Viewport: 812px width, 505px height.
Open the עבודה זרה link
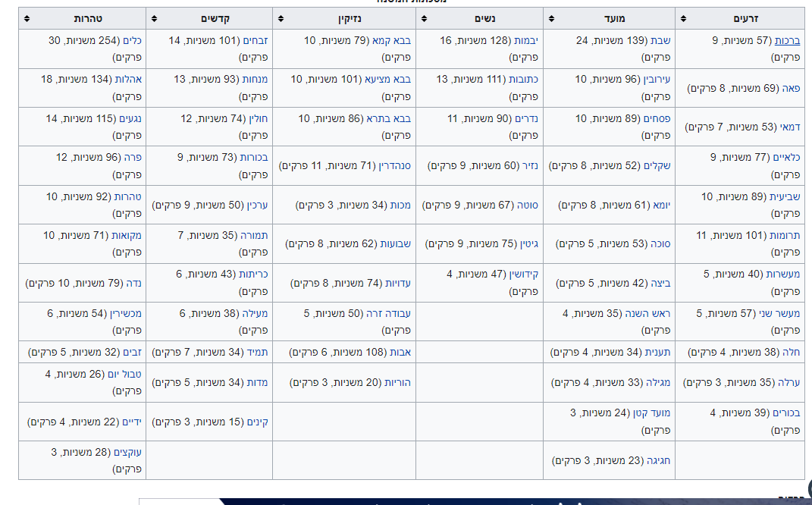click(388, 313)
